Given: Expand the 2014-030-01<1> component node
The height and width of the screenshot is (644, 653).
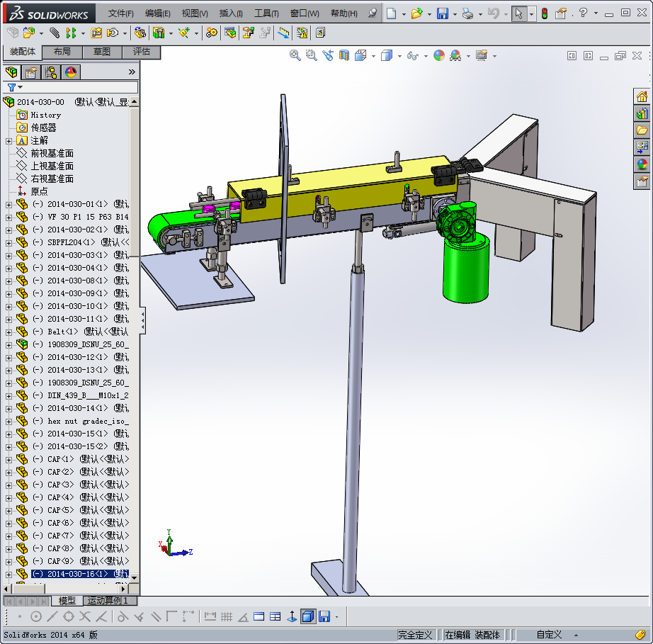Looking at the screenshot, I should 8,205.
